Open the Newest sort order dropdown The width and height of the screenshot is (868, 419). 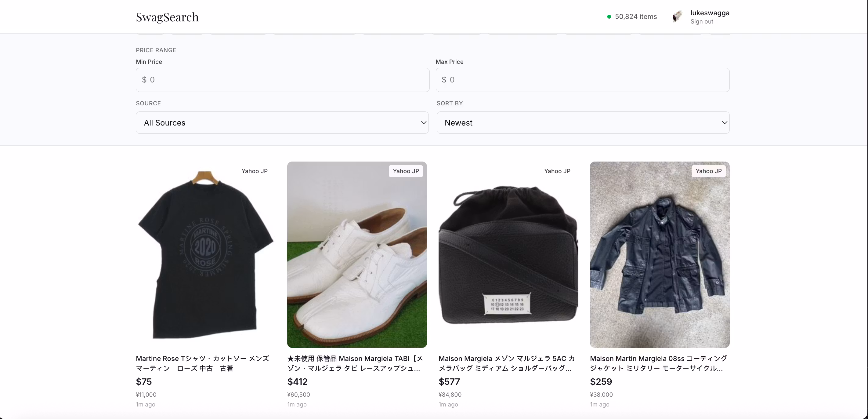(583, 123)
